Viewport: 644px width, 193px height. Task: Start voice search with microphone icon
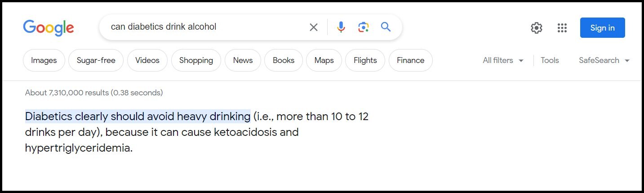click(x=341, y=27)
